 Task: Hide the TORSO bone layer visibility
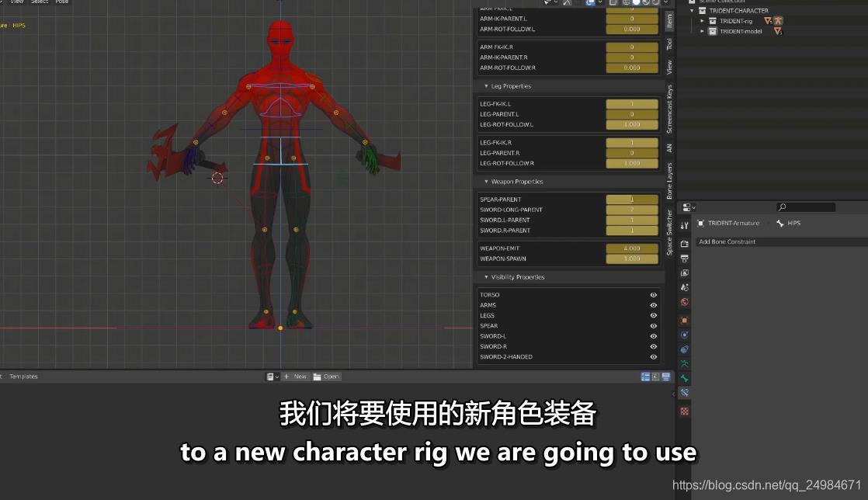coord(653,295)
